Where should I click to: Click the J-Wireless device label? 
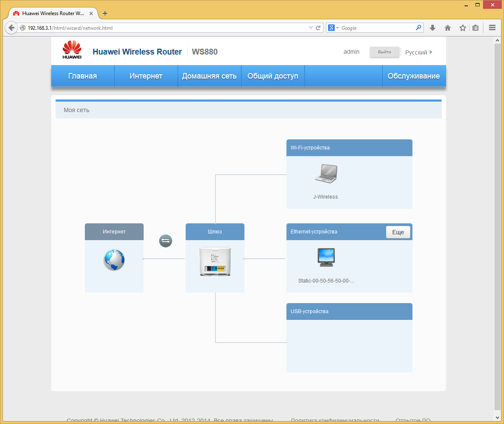(325, 197)
